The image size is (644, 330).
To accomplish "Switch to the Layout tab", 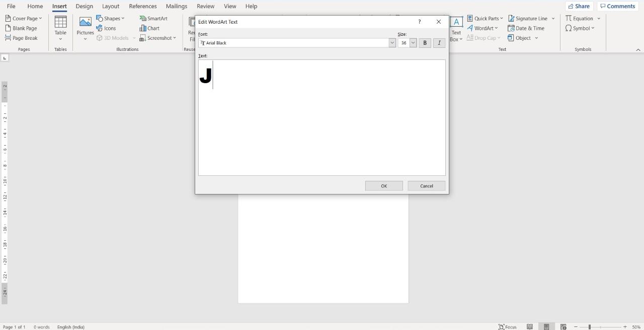I will click(x=110, y=6).
